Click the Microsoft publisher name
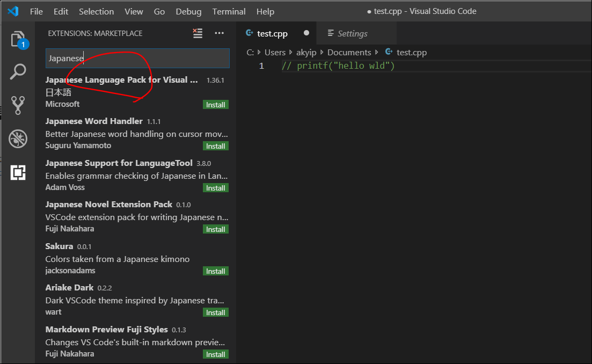Viewport: 592px width, 364px height. pos(62,104)
